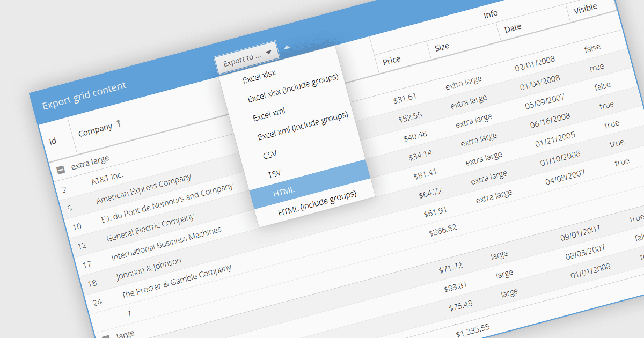644x338 pixels.
Task: Click the date cell 06/16/2008
Action: (550, 121)
